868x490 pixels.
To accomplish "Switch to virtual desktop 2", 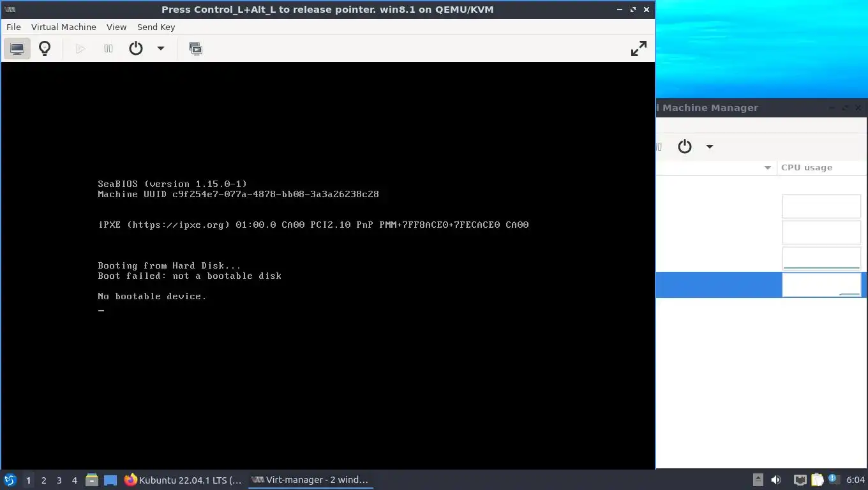I will 43,480.
